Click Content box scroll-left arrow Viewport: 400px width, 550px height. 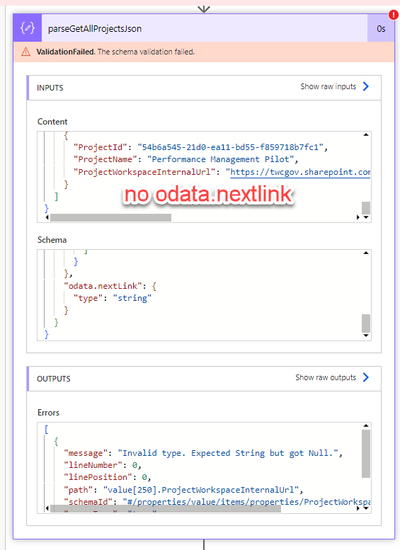pyautogui.click(x=47, y=217)
